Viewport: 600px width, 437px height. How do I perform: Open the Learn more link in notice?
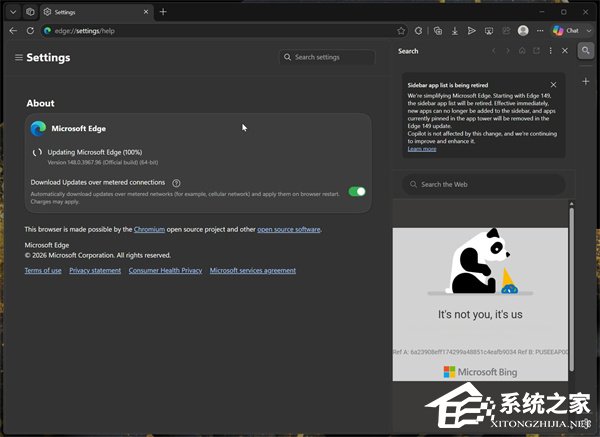(x=422, y=149)
